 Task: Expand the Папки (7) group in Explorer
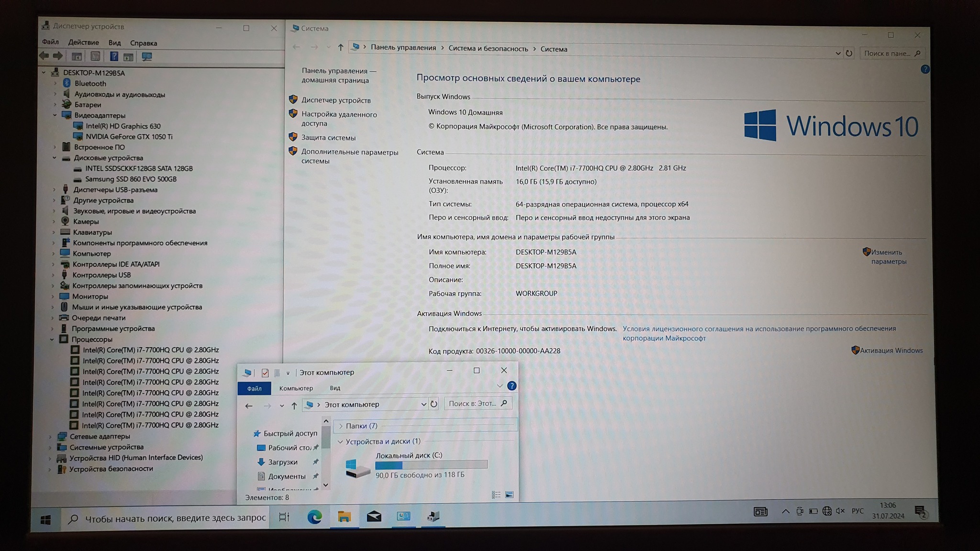[x=341, y=426]
